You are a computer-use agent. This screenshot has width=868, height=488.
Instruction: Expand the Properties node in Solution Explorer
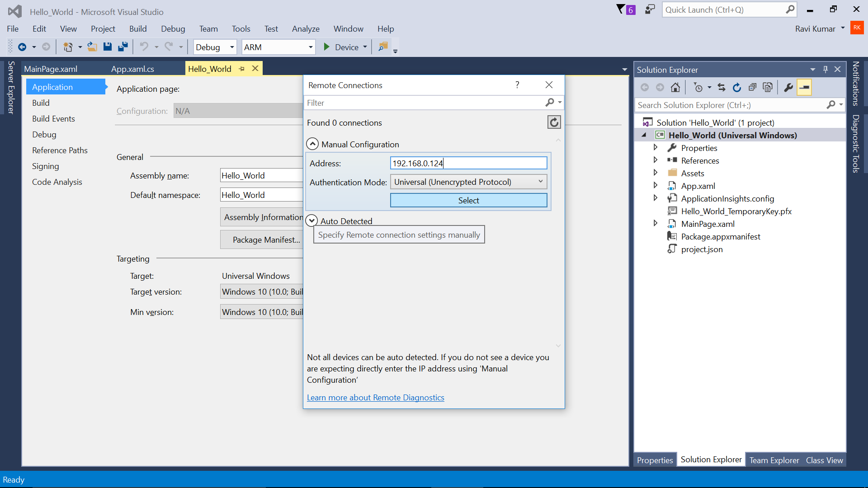point(656,147)
